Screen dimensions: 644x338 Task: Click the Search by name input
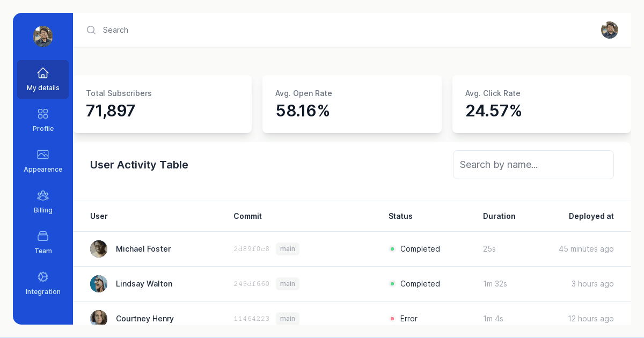click(x=533, y=165)
